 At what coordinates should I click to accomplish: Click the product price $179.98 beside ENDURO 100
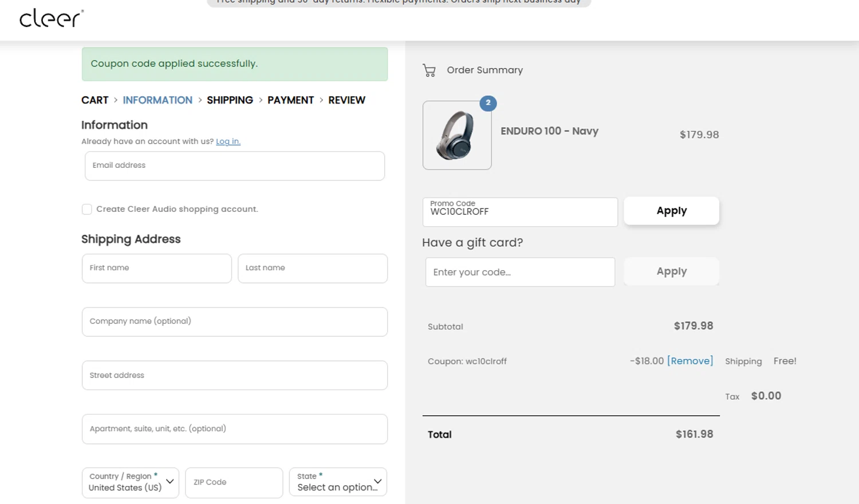click(699, 135)
